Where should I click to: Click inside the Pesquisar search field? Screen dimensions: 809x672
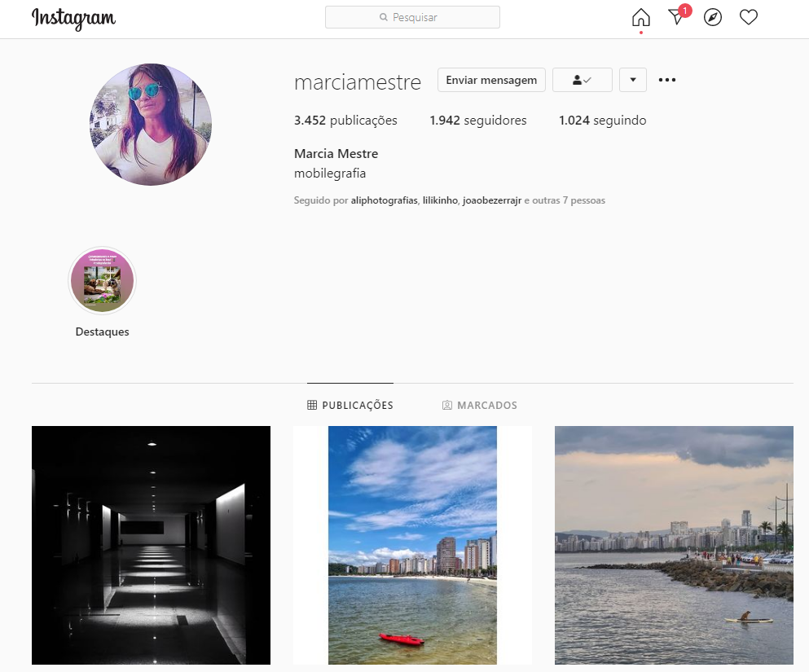(412, 16)
